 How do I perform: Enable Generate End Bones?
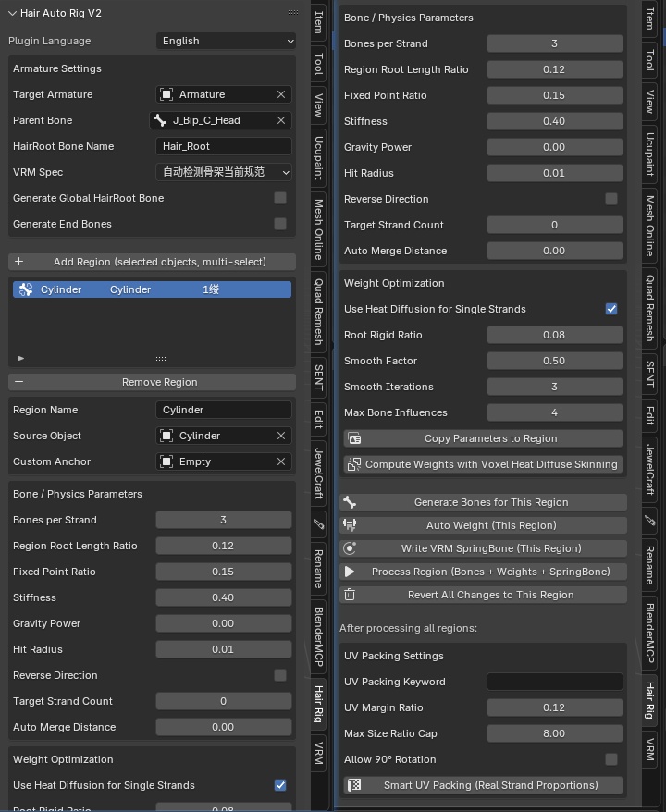pyautogui.click(x=280, y=224)
